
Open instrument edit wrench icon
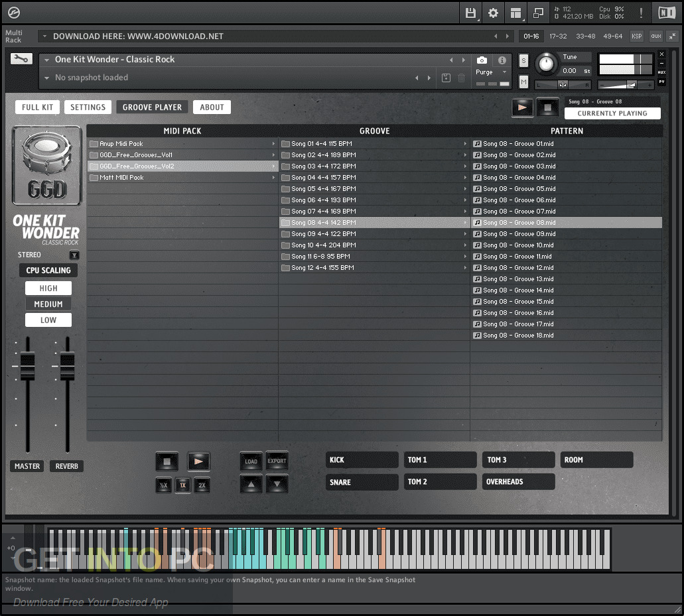pyautogui.click(x=21, y=58)
